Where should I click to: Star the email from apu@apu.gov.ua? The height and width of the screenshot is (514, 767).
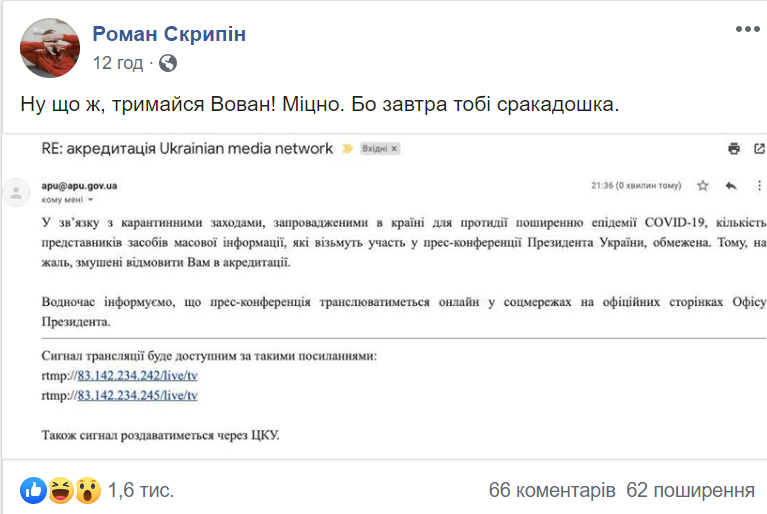[x=703, y=186]
